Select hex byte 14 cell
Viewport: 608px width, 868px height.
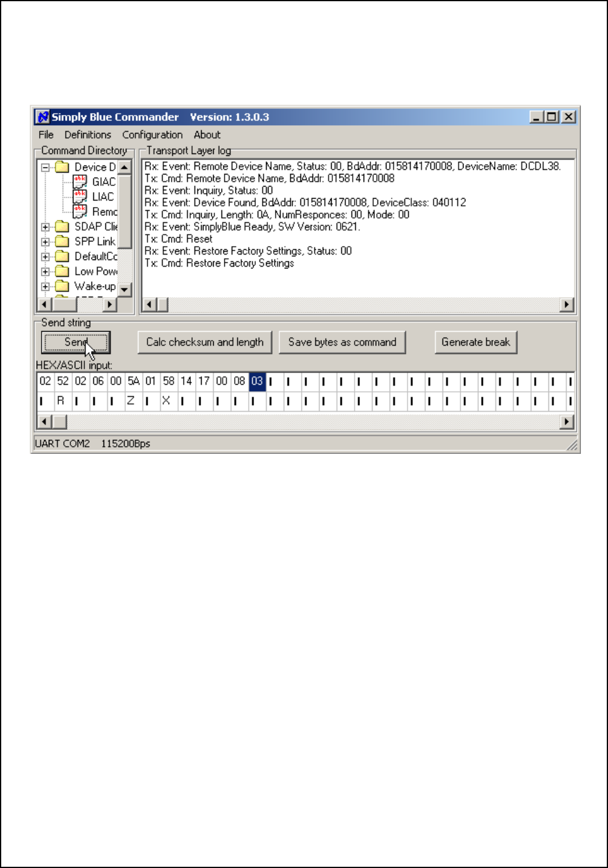tap(187, 382)
